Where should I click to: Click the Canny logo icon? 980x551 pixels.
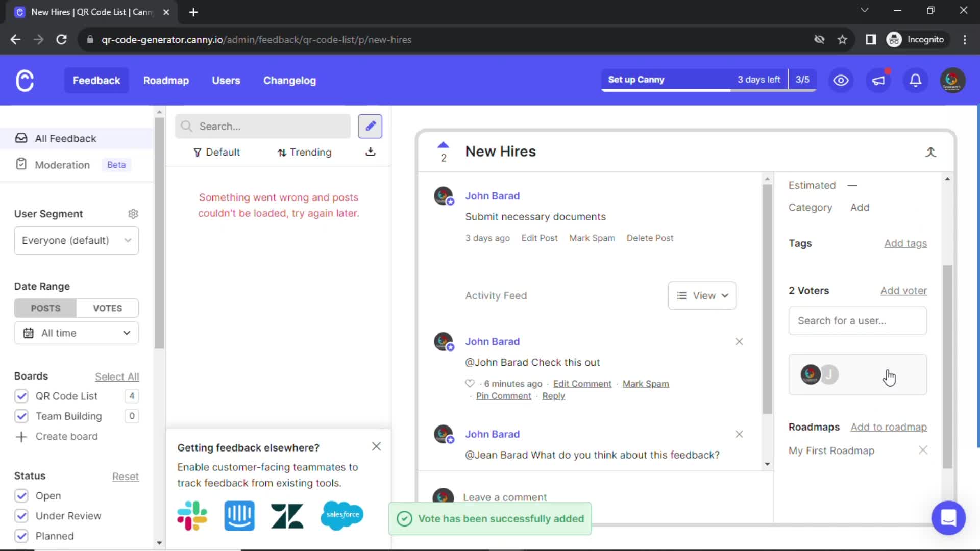pos(24,81)
